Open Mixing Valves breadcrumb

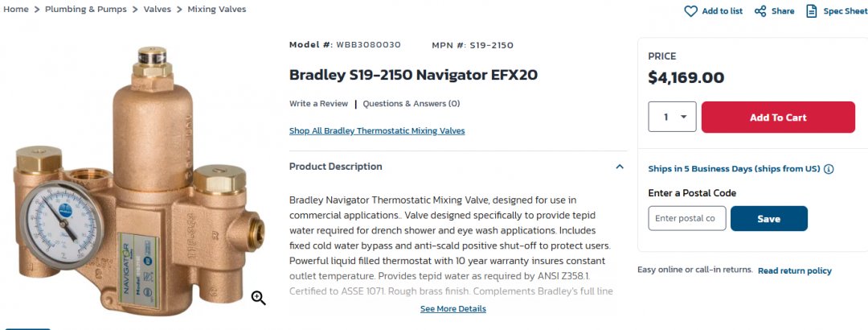tap(217, 10)
